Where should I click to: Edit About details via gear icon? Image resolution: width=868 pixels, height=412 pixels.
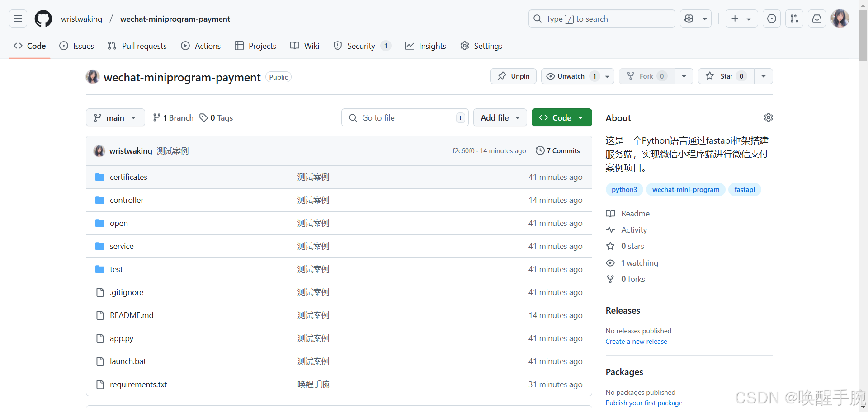768,117
